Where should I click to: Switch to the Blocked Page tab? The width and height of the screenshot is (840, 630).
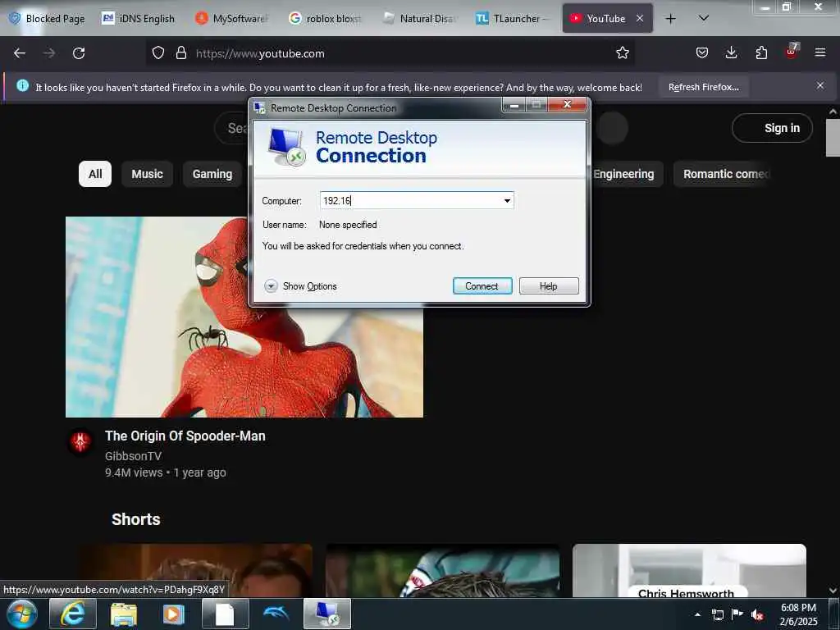(47, 19)
